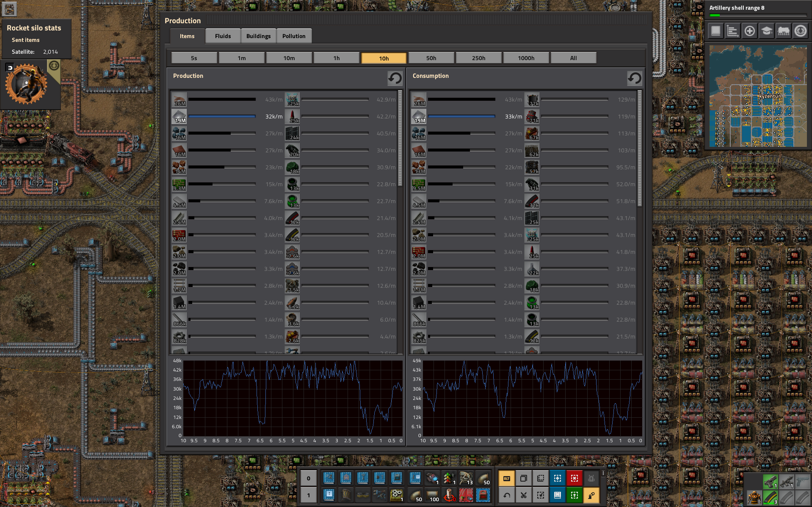Open shortcut bar options three-dot menu
Viewport: 812px width, 507px height.
[x=603, y=474]
